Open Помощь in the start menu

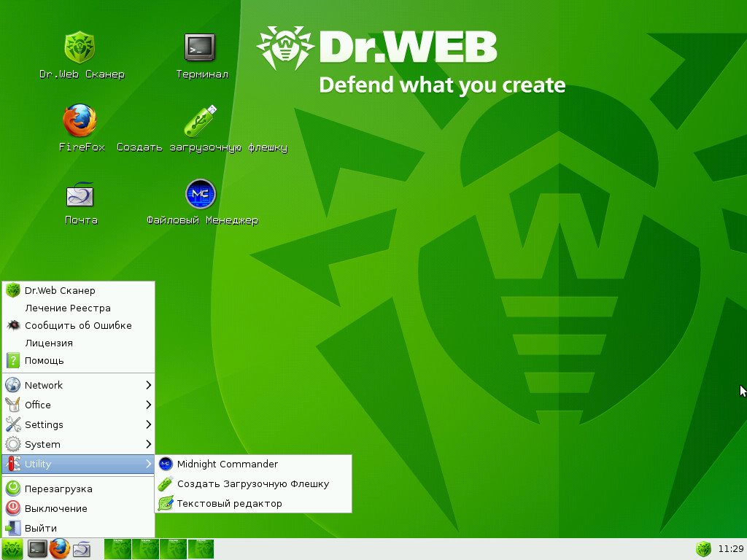pos(79,360)
